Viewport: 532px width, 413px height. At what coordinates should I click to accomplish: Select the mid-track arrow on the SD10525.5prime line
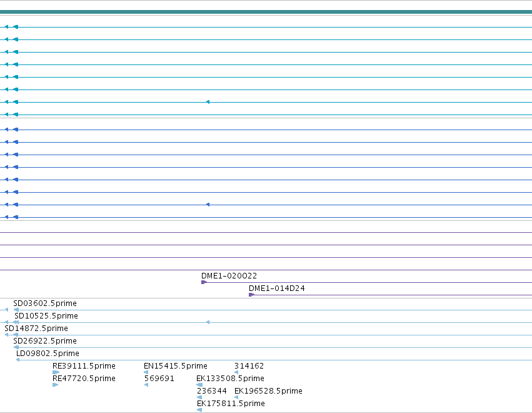(208, 322)
